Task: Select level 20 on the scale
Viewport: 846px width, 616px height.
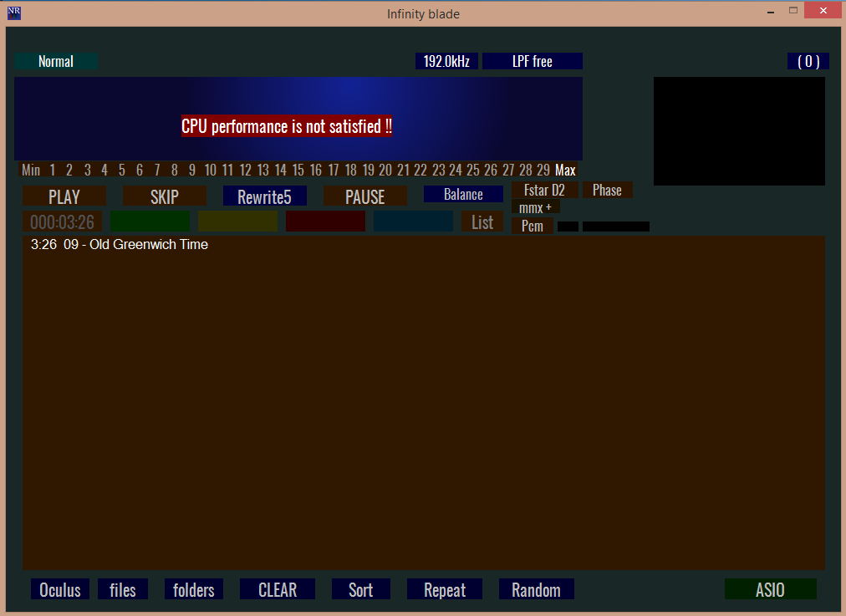Action: [x=385, y=170]
